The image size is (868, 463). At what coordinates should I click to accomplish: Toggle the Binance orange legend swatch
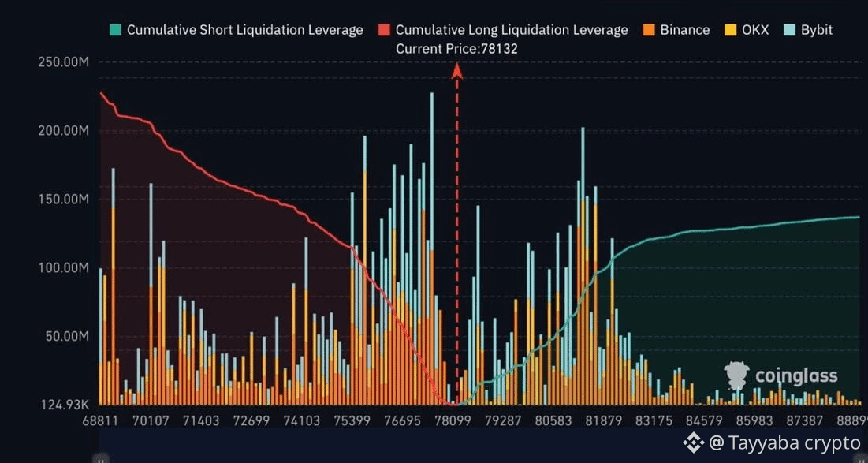[x=648, y=30]
